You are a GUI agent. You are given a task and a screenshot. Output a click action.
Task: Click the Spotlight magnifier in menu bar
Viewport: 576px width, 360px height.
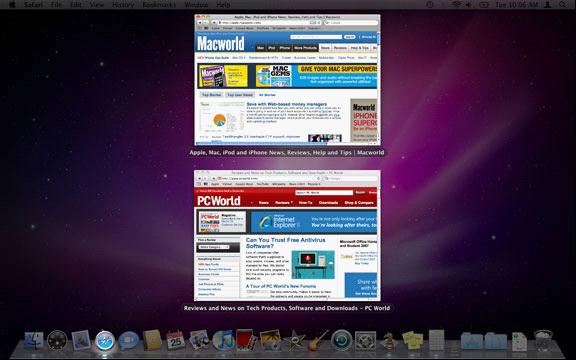(563, 5)
